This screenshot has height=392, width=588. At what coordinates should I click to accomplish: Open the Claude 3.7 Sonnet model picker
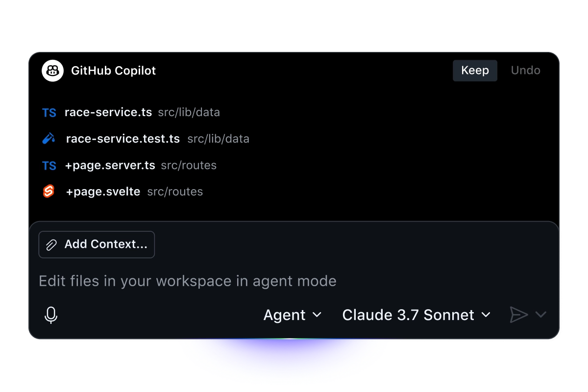click(416, 315)
